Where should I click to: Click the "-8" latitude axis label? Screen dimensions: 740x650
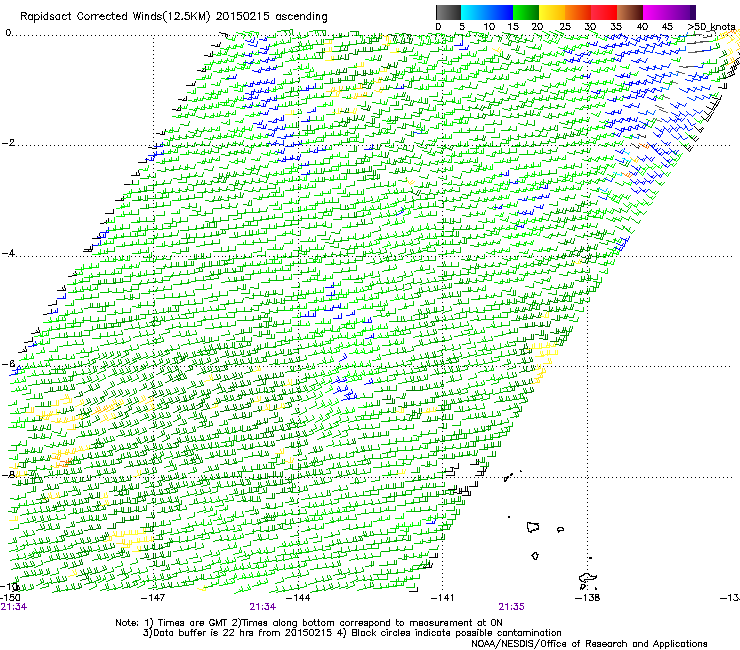coord(8,474)
